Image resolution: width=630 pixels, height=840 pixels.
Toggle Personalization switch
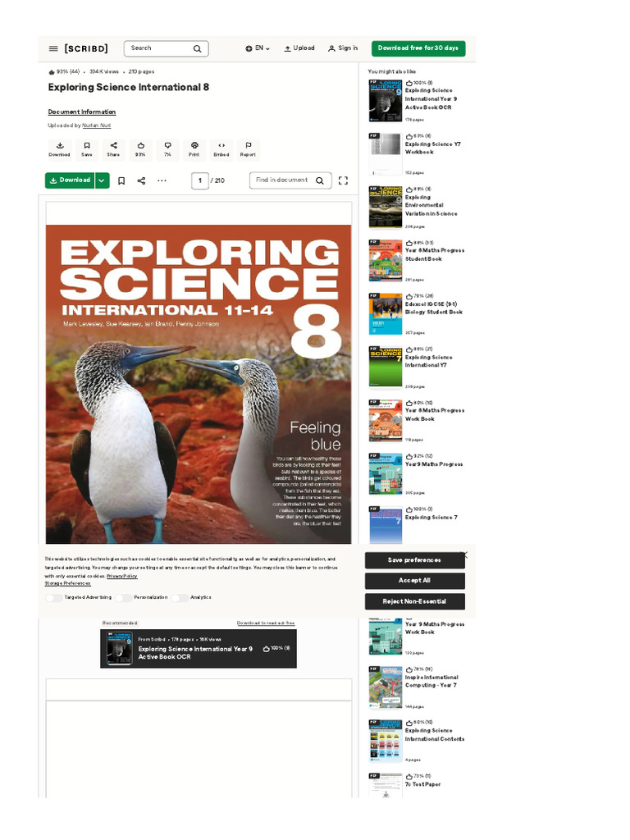pyautogui.click(x=124, y=597)
